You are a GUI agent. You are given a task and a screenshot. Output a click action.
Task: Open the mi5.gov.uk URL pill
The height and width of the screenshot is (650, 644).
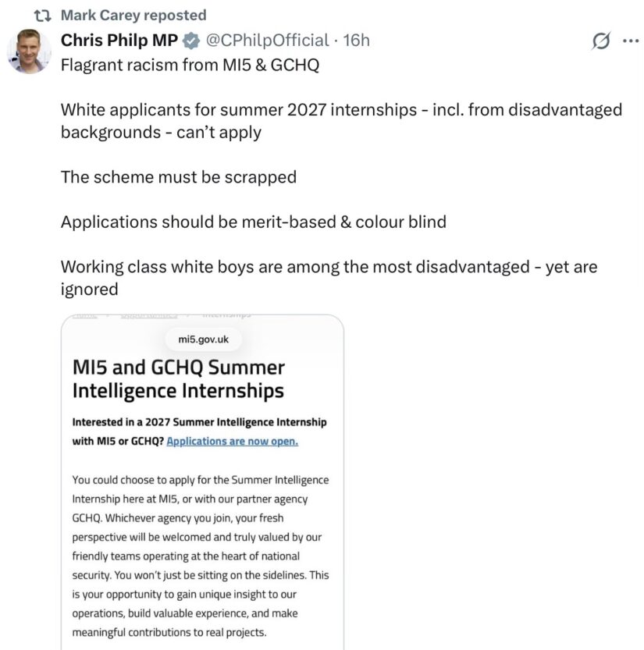tap(203, 339)
